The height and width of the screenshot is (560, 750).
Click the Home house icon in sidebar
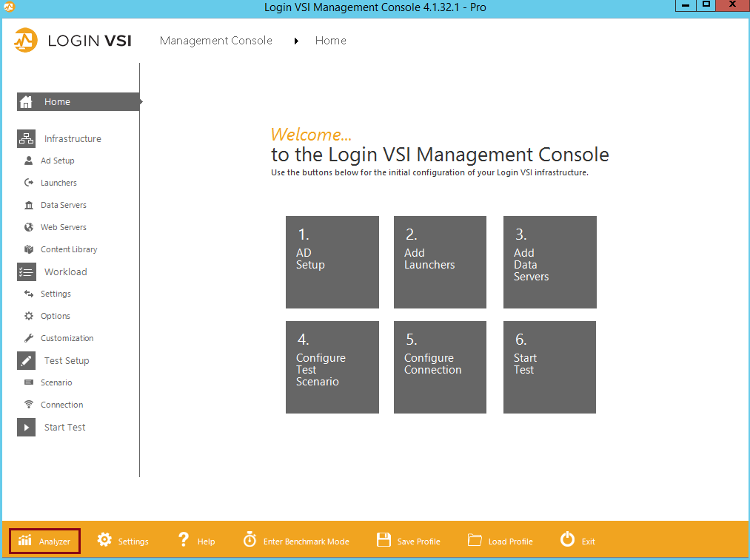point(26,102)
